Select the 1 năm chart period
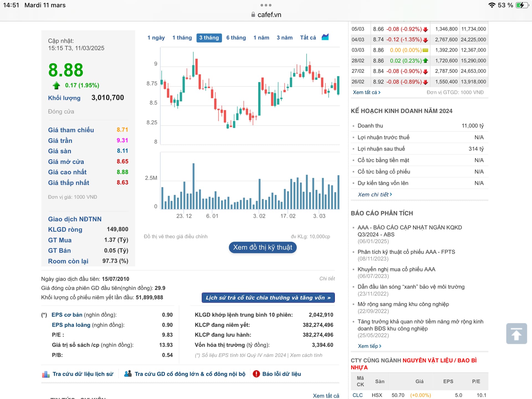This screenshot has width=532, height=399. 261,38
